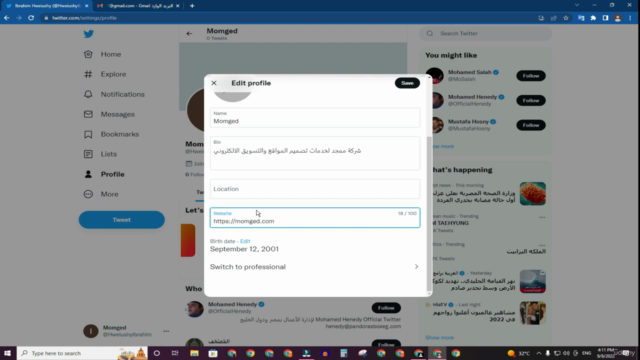Click the Notifications bell icon
Image resolution: width=640 pixels, height=360 pixels.
[x=88, y=94]
